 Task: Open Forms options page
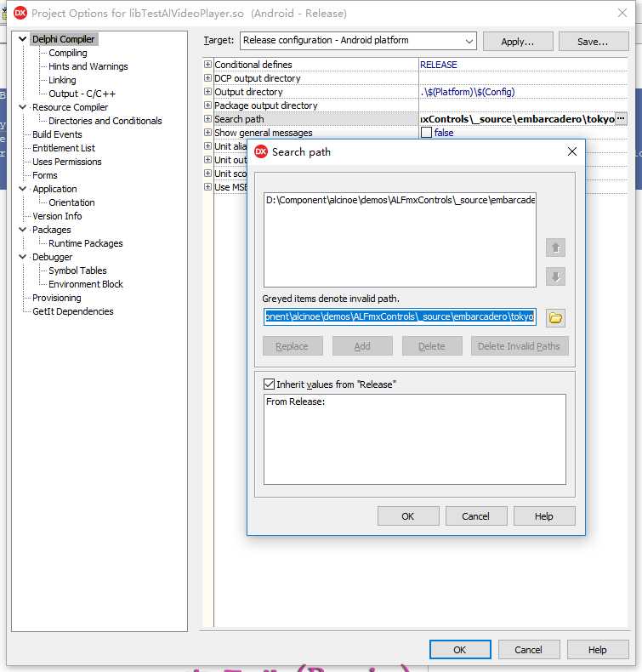click(x=44, y=175)
